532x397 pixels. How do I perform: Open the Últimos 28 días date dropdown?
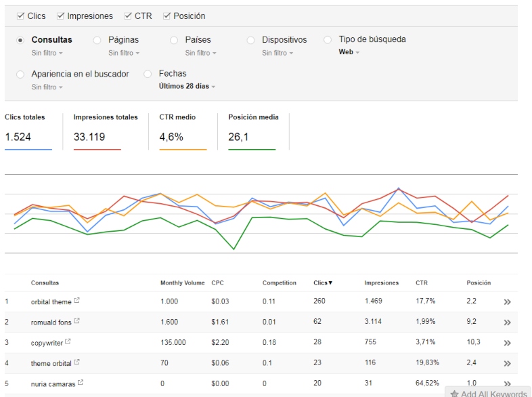pyautogui.click(x=187, y=86)
